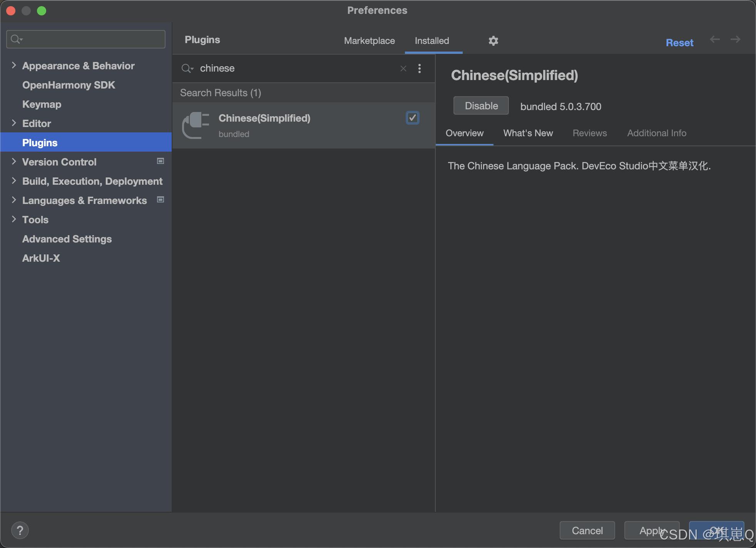The width and height of the screenshot is (756, 548).
Task: Click the Chinese(Simplified) plugin plug icon
Action: tap(196, 125)
